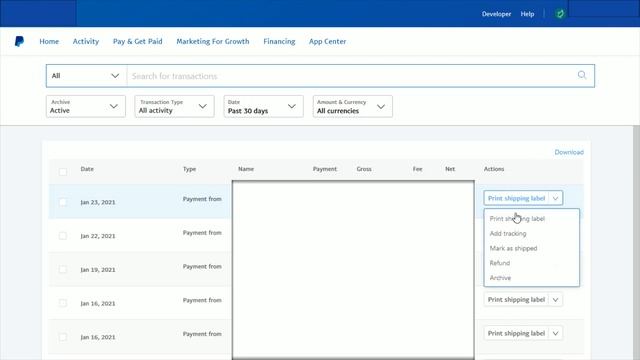Select Archive from the actions menu
This screenshot has width=640, height=360.
tap(531, 278)
